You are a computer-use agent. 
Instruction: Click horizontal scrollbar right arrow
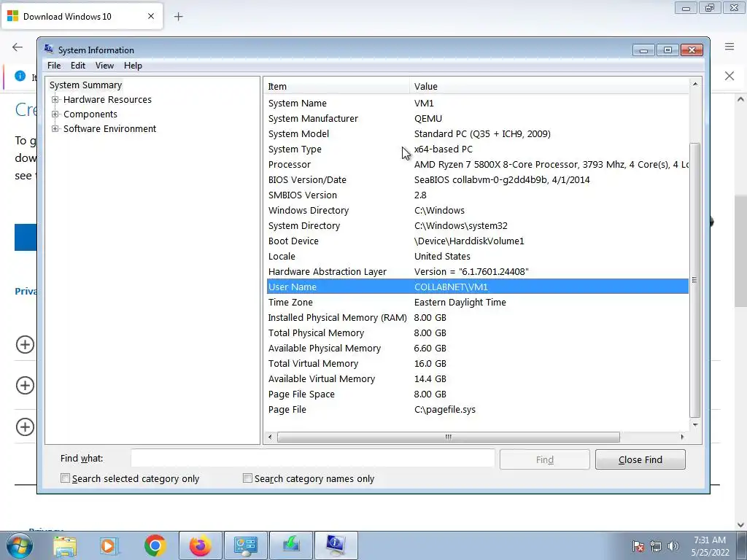[x=682, y=437]
